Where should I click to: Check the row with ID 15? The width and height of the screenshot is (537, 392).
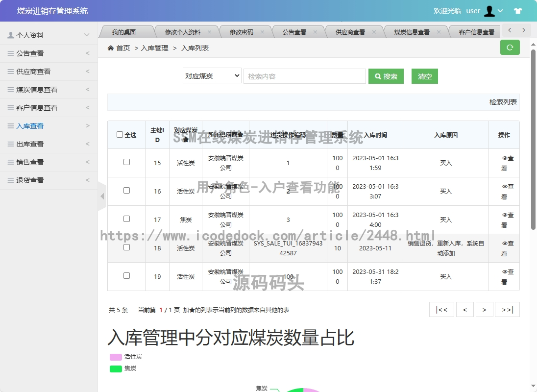pyautogui.click(x=127, y=162)
